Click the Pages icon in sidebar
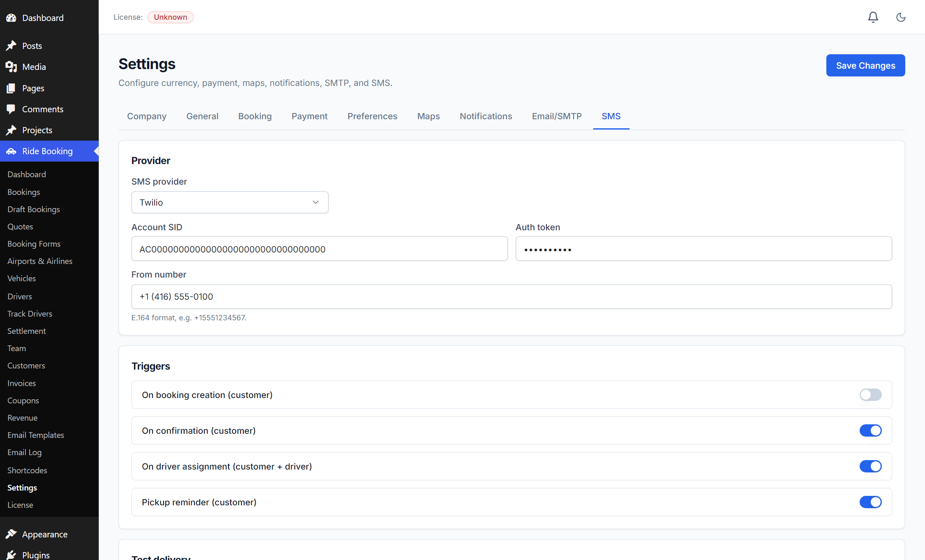Screen dimensions: 925x560 [11, 88]
